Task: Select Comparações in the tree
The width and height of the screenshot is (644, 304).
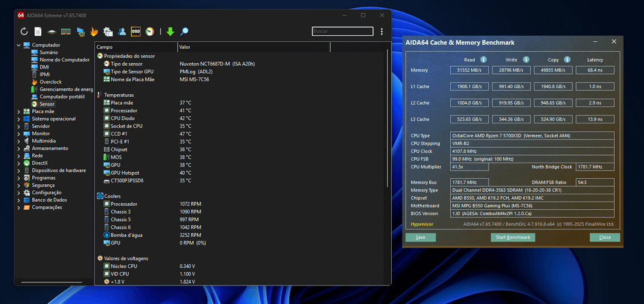Action: pos(47,207)
